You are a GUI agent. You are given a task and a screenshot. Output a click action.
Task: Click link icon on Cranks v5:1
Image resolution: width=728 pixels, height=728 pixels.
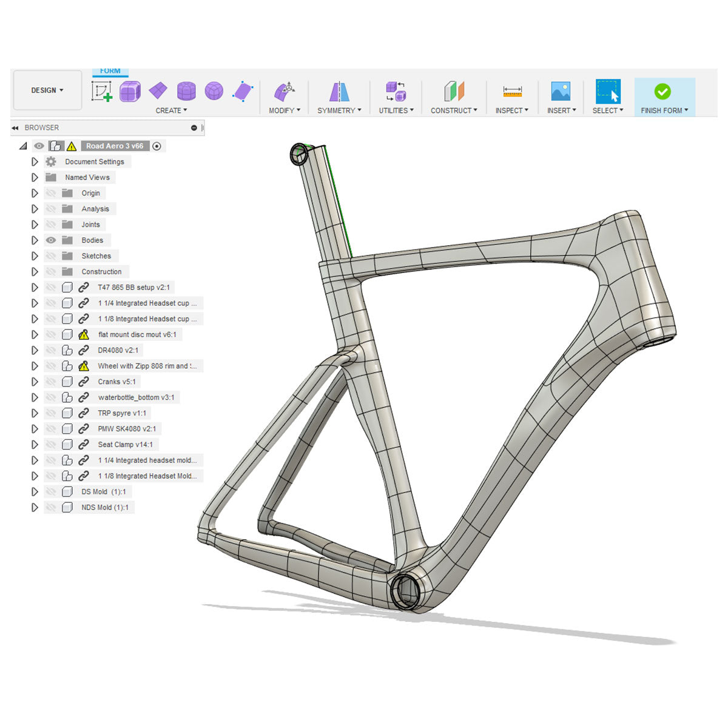point(84,382)
